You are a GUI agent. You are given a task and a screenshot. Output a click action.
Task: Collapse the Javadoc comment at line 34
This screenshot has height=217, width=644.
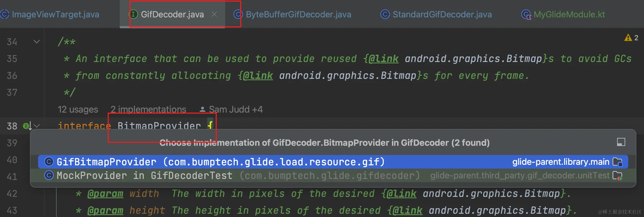click(x=37, y=42)
